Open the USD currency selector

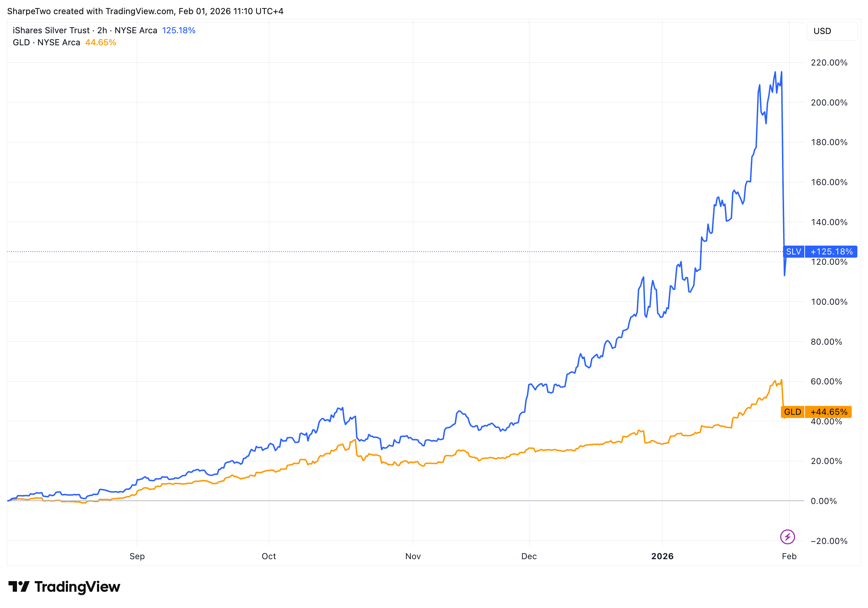tap(832, 31)
